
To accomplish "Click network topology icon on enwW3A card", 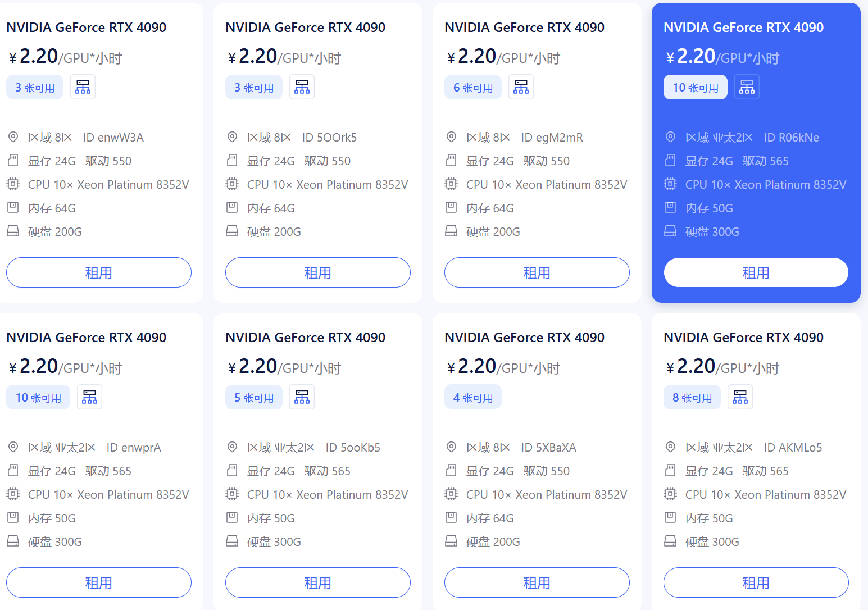I will click(83, 87).
